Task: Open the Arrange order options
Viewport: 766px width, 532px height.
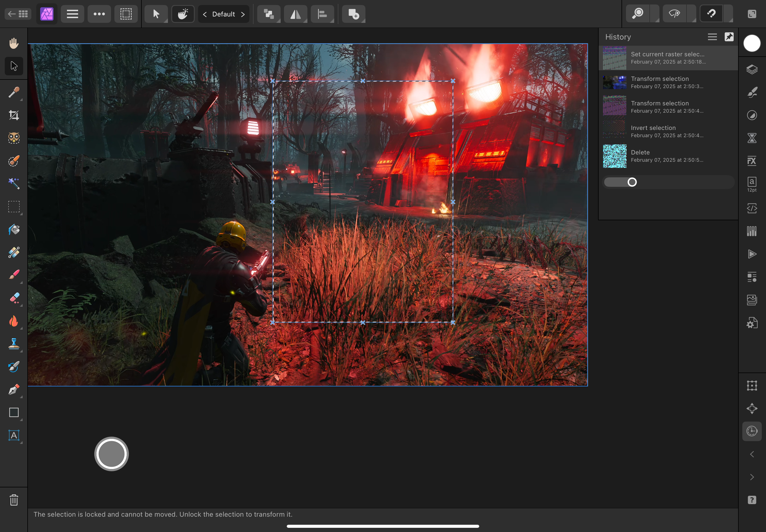Action: tap(269, 14)
